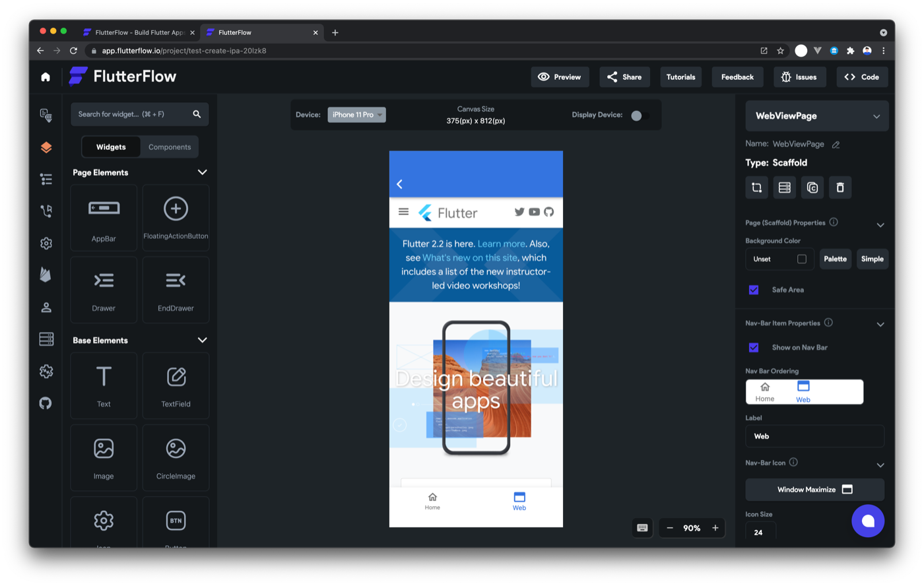Select the CircleImage widget
This screenshot has height=586, width=924.
click(x=176, y=457)
